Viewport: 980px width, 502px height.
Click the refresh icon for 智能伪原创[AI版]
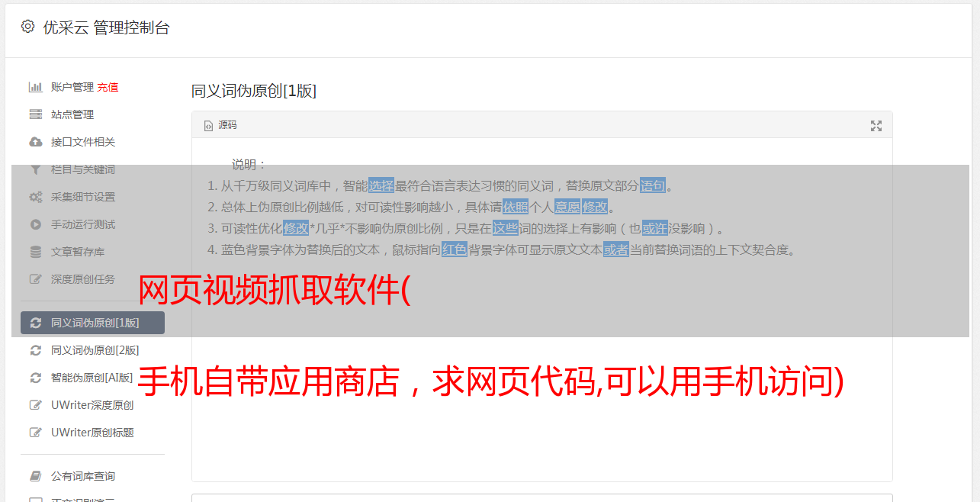tap(35, 378)
